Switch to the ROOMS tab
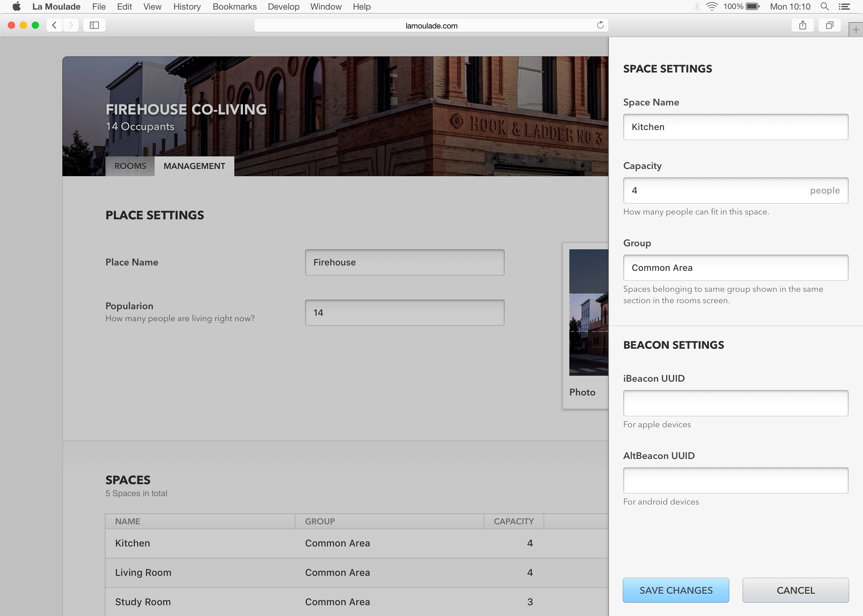 point(130,166)
